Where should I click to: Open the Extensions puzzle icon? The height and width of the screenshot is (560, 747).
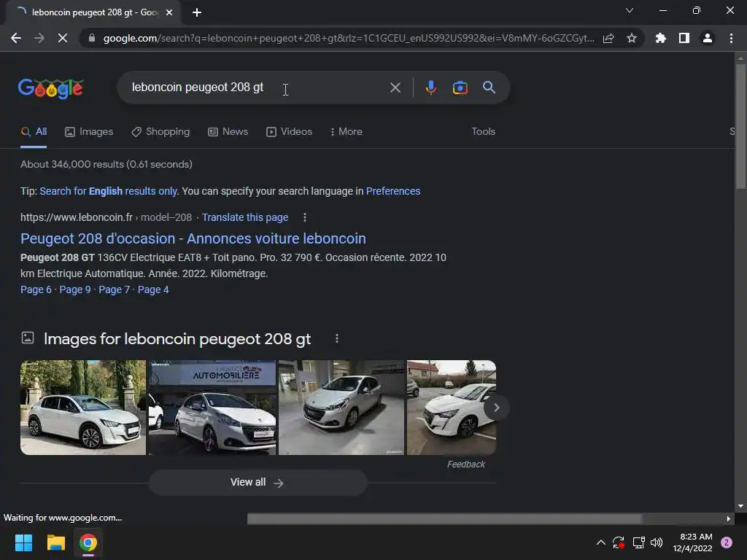click(x=661, y=38)
